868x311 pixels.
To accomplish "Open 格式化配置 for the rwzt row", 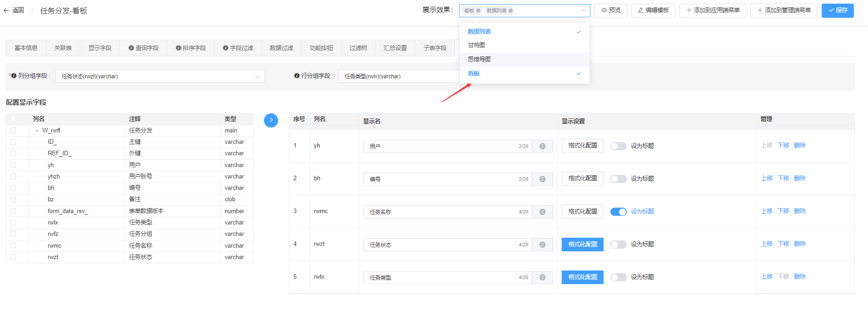I will point(582,245).
